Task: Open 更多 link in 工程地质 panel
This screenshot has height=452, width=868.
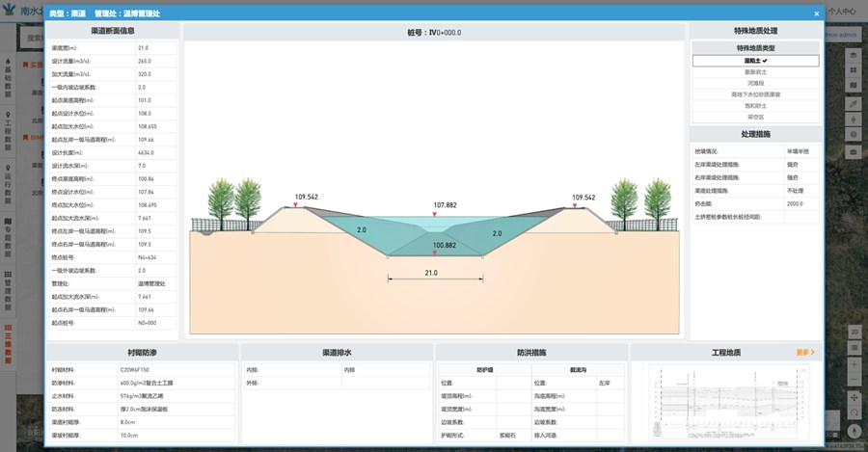Action: [x=805, y=353]
